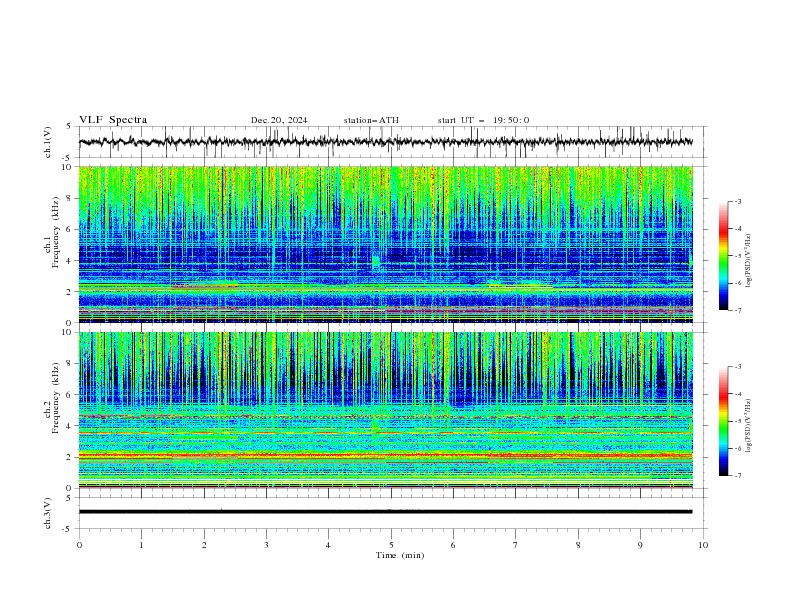Click tick label "10" on the Time axis
Viewport: 792px width, 612px height.
coord(703,545)
